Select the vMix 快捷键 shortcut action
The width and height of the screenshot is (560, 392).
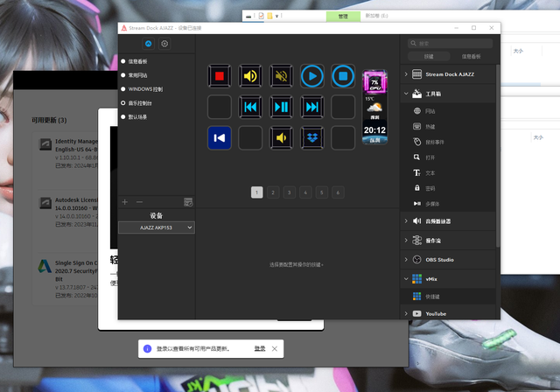click(448, 297)
